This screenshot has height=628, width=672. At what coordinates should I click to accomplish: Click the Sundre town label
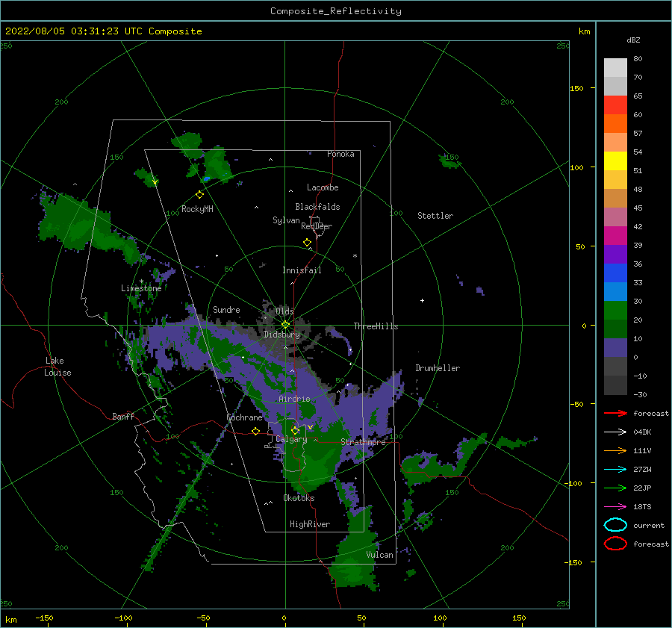[x=226, y=309]
